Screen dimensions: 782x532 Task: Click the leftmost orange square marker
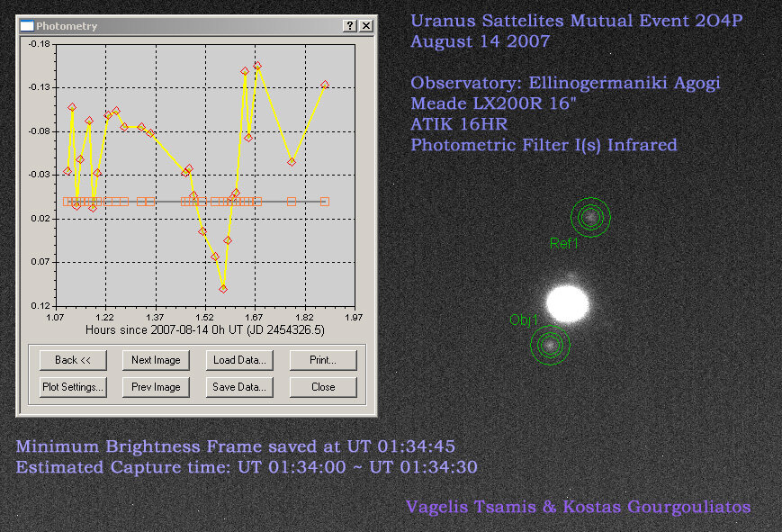coord(67,202)
